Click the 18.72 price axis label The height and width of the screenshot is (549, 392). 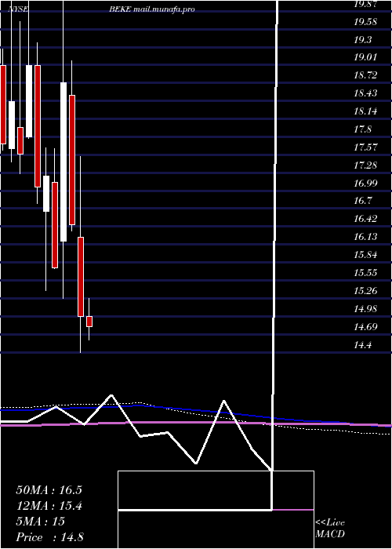[x=365, y=75]
